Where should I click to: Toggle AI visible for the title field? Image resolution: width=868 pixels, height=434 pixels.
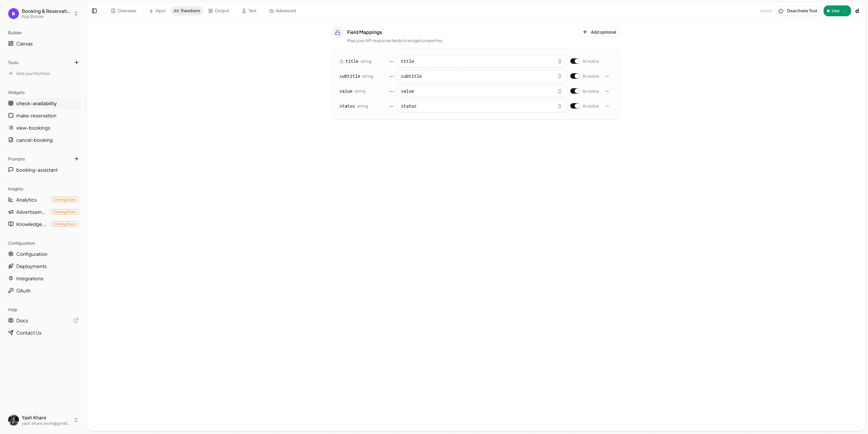point(575,61)
